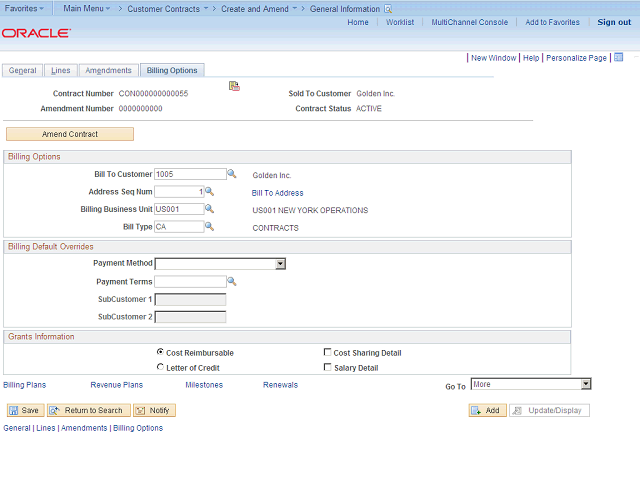Click into the Bill To Customer input field
640x480 pixels.
click(189, 174)
